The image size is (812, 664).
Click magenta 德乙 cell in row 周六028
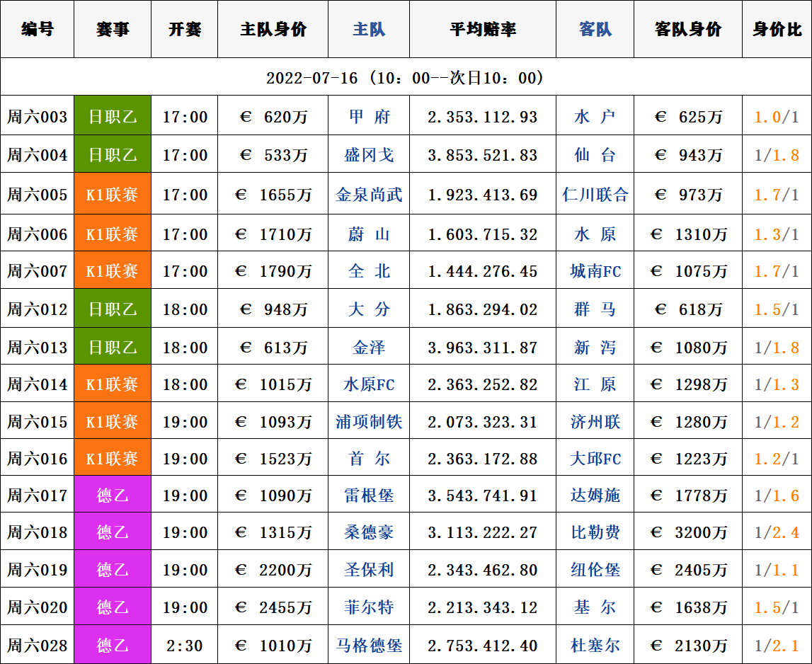tap(113, 646)
